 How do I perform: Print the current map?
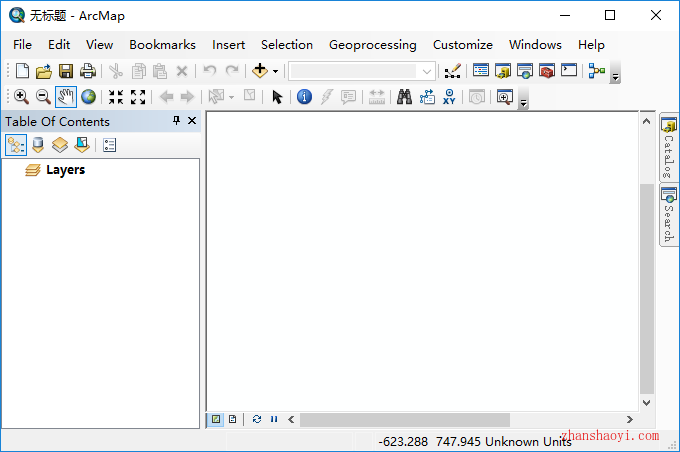pyautogui.click(x=88, y=71)
